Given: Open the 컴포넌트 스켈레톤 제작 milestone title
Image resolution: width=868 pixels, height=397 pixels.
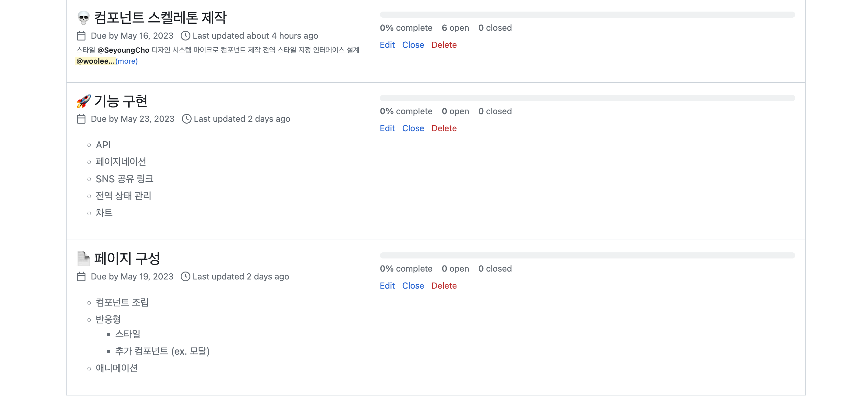Looking at the screenshot, I should (x=160, y=18).
